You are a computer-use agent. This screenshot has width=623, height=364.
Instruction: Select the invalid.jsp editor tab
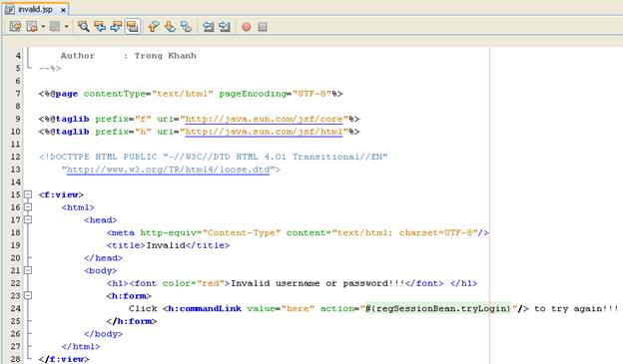(36, 9)
